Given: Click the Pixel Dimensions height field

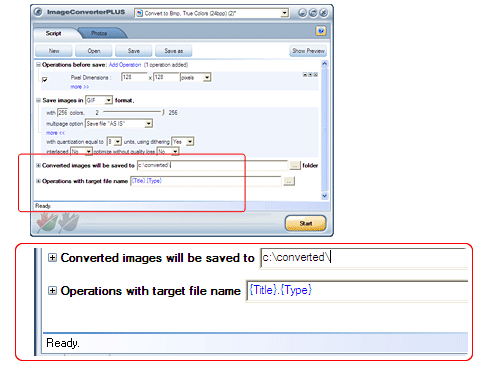Looking at the screenshot, I should click(166, 77).
